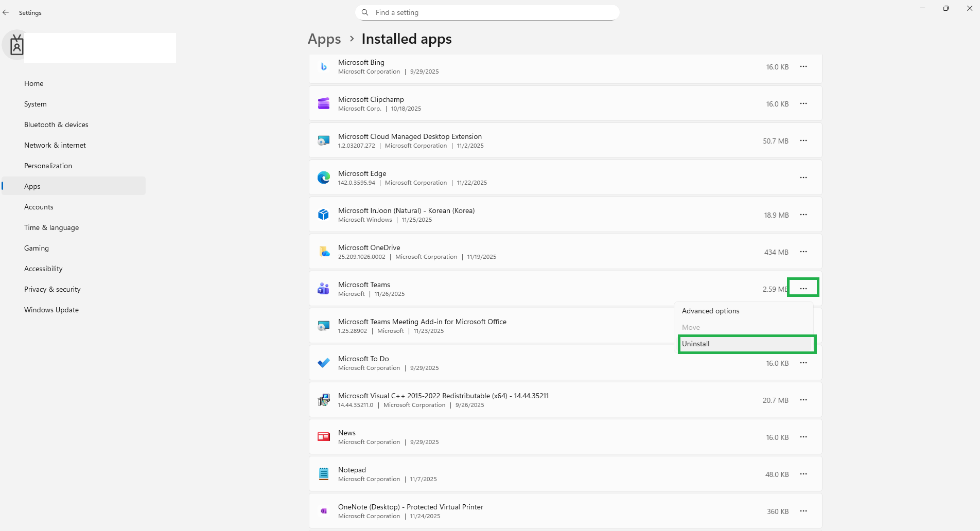
Task: Open more options for Cloud Managed Desktop Extension
Action: (x=803, y=141)
